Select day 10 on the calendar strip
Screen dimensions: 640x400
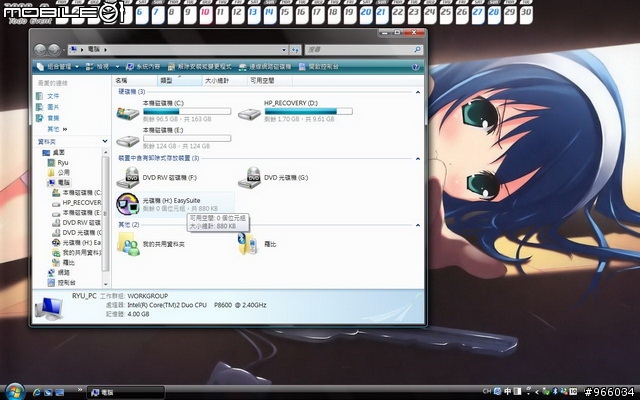click(205, 13)
